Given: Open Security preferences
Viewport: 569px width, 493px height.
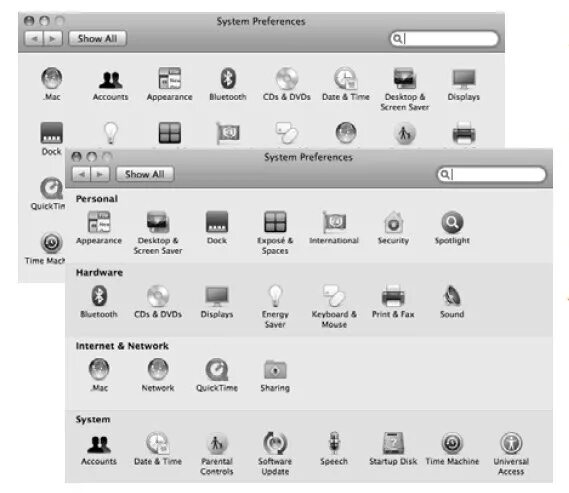Looking at the screenshot, I should [393, 228].
